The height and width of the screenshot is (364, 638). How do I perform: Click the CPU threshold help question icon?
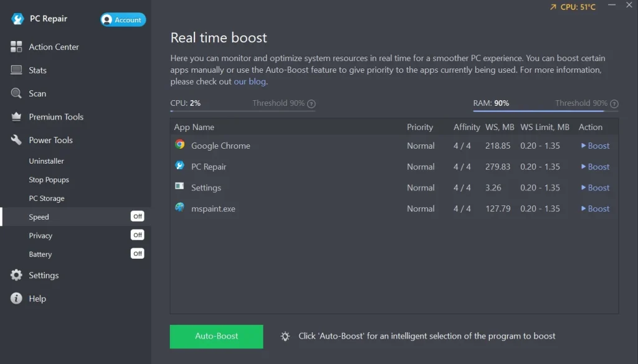[x=312, y=104]
